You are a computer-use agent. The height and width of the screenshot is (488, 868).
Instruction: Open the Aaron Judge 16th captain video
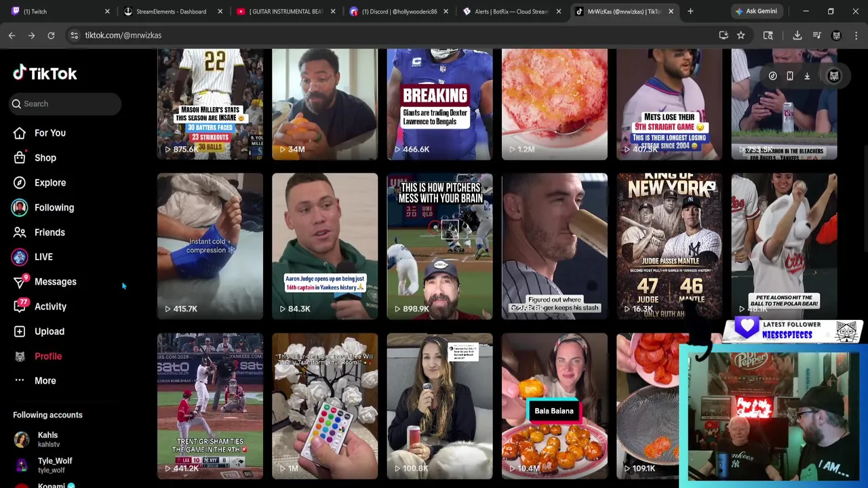click(325, 246)
